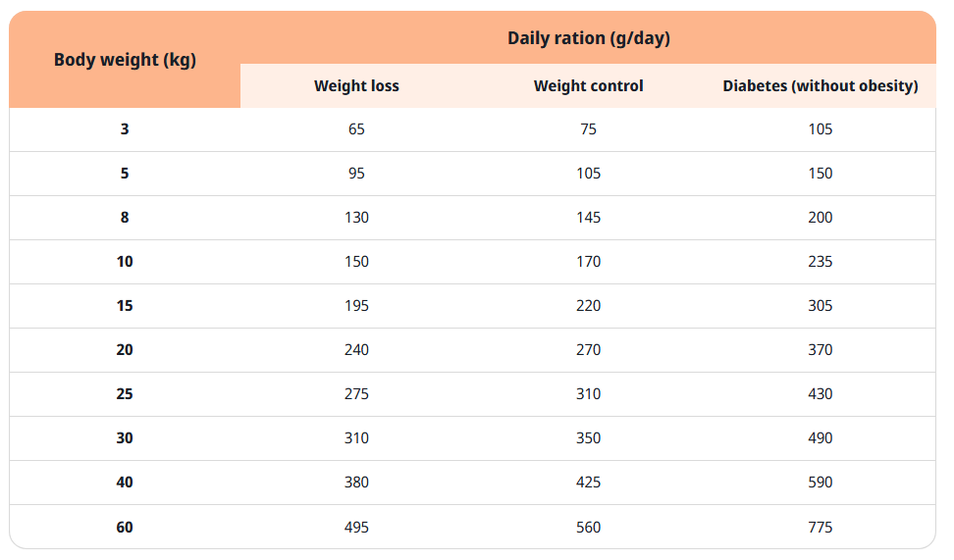Select the 15 kg body weight cell

(125, 306)
